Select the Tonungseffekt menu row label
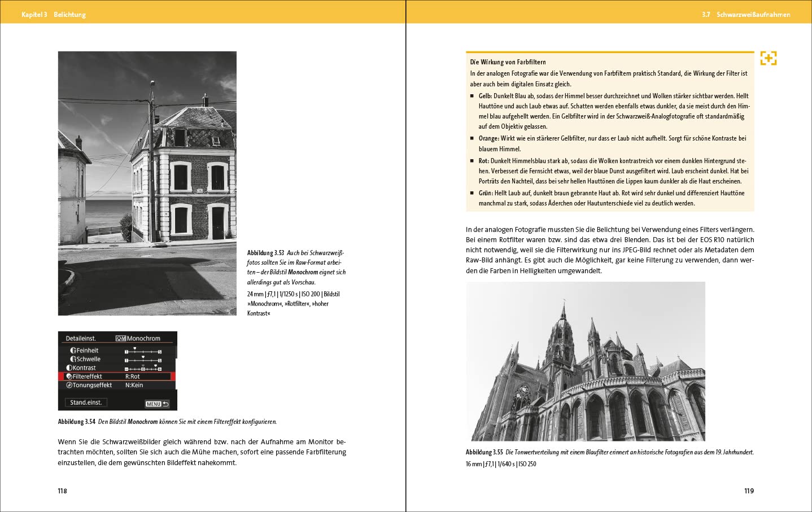This screenshot has width=812, height=512. click(92, 386)
